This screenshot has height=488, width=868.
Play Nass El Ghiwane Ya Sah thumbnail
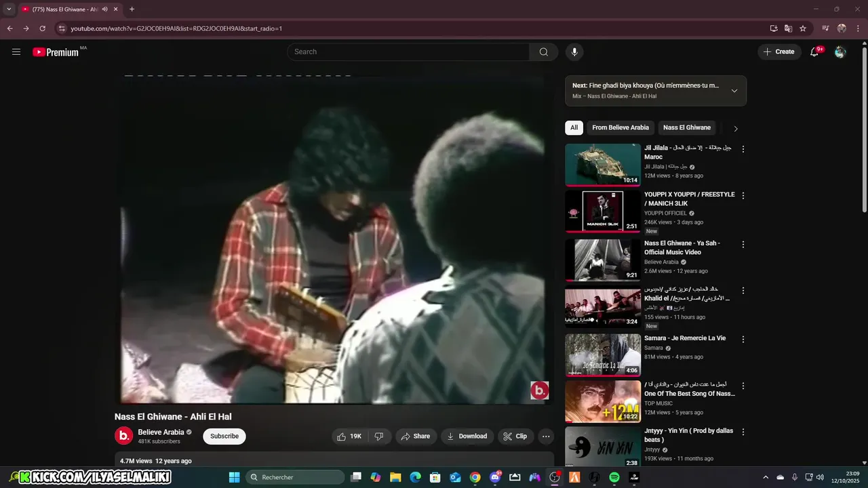pyautogui.click(x=603, y=260)
